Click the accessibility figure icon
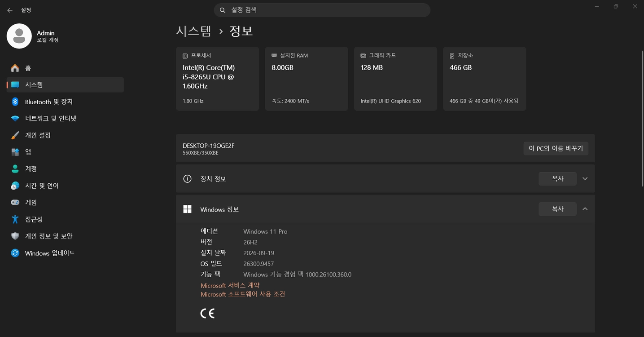Viewport: 644px width, 337px height. pos(15,219)
